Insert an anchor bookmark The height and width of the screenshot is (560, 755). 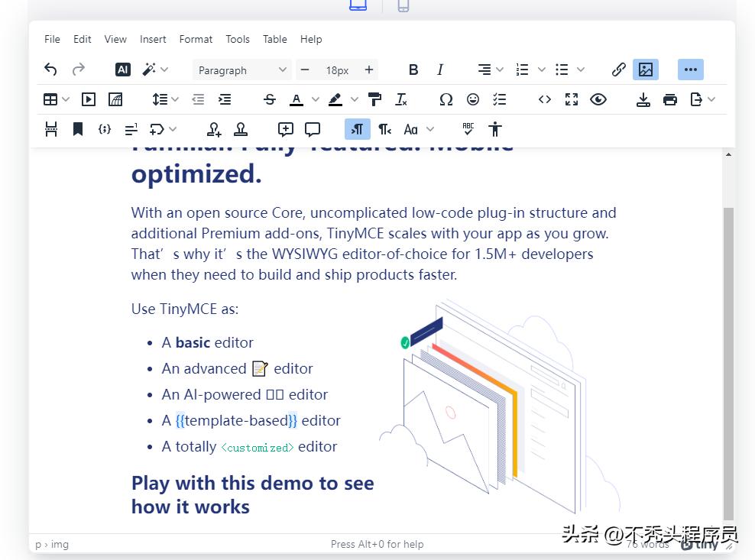point(77,130)
